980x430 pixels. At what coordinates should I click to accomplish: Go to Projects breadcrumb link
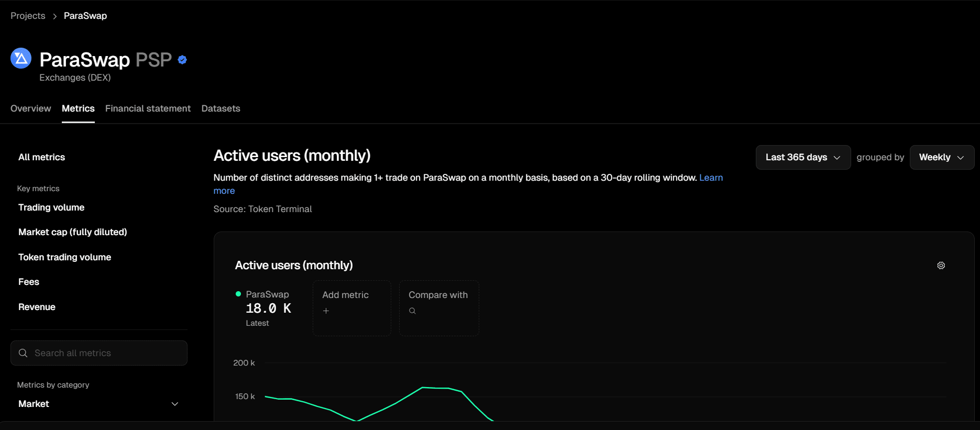(x=28, y=16)
